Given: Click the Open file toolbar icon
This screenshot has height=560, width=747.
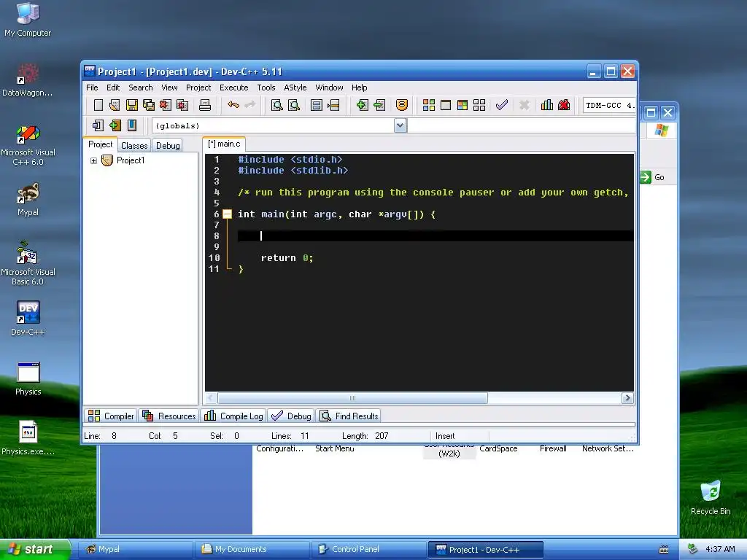Looking at the screenshot, I should click(115, 105).
